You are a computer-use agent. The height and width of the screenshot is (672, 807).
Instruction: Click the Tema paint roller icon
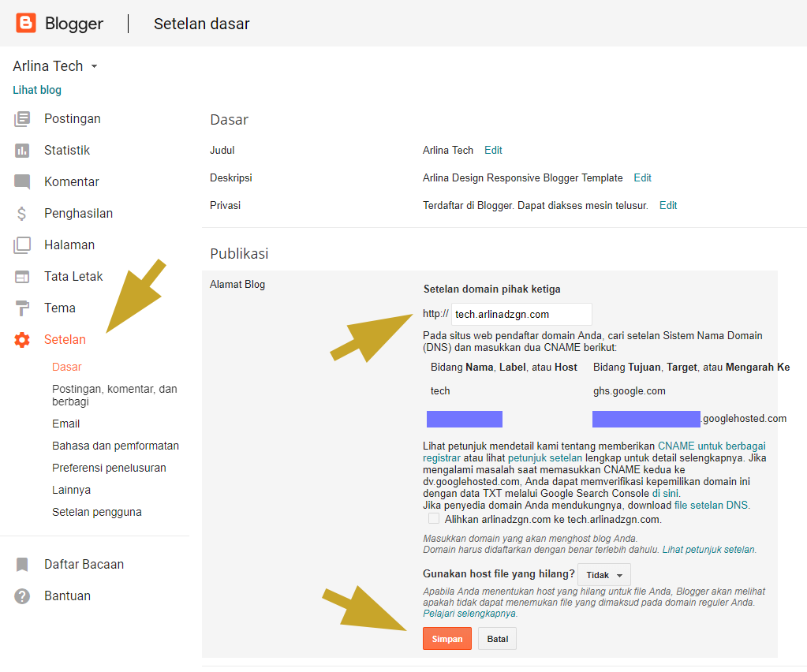pyautogui.click(x=22, y=308)
